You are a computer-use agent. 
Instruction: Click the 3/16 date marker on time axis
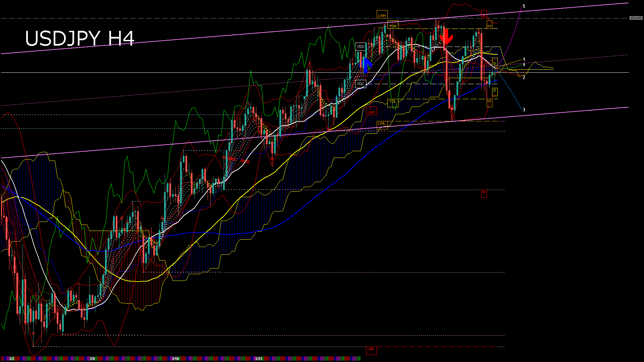point(175,359)
